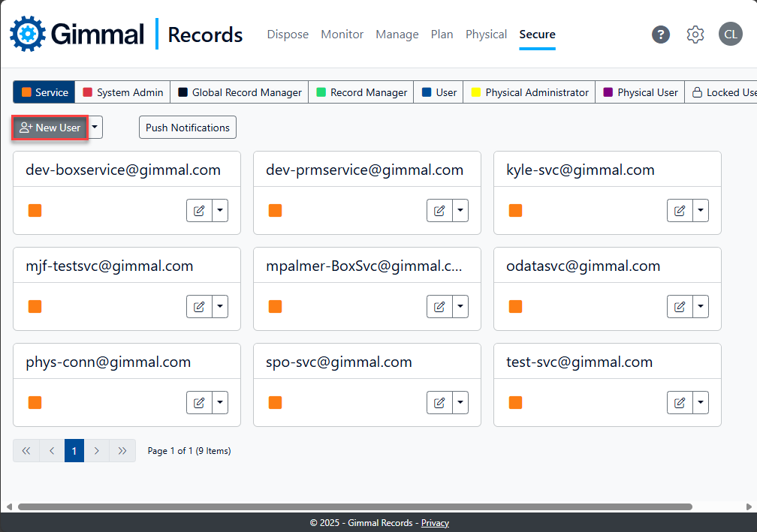This screenshot has width=757, height=532.
Task: Click Push Notifications button
Action: (187, 128)
